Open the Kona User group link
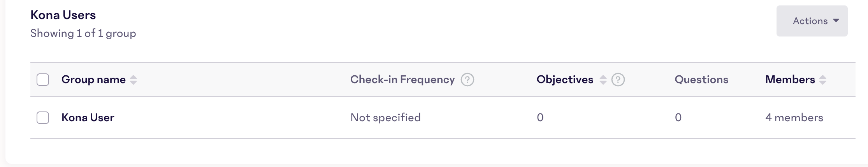The width and height of the screenshot is (868, 167). (x=88, y=118)
